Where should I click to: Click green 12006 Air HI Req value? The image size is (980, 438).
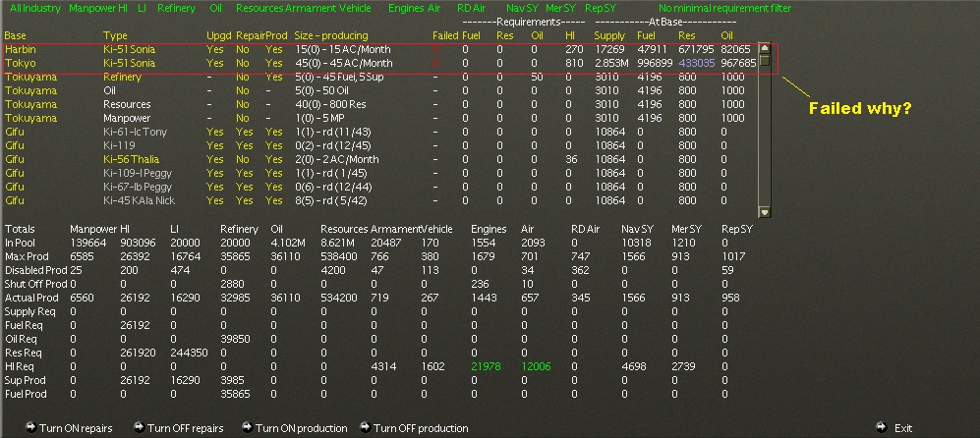pos(536,366)
